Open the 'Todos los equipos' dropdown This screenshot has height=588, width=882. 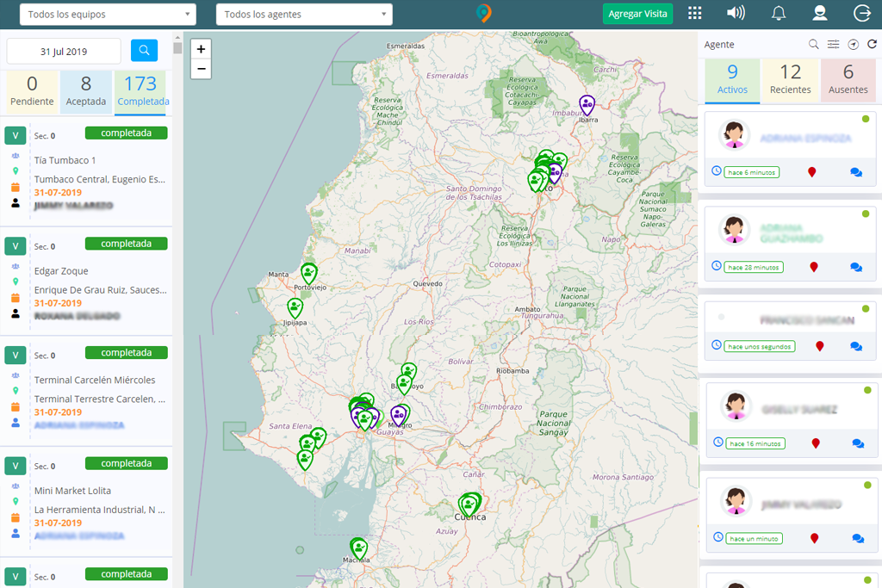[x=108, y=14]
